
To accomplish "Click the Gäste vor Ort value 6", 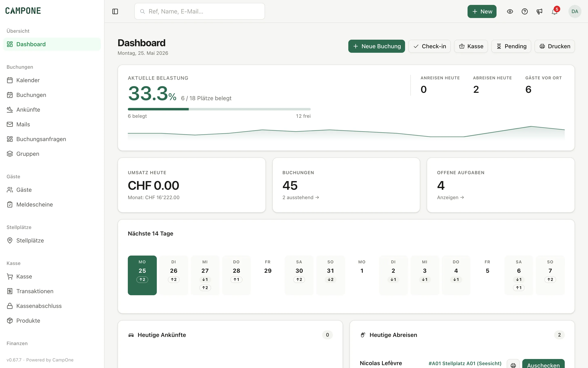I will [x=528, y=90].
